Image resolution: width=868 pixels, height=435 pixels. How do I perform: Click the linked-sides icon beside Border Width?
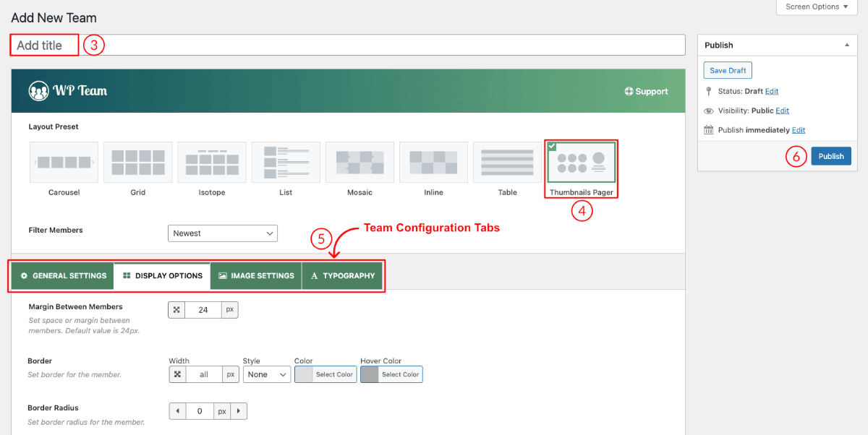pos(176,374)
